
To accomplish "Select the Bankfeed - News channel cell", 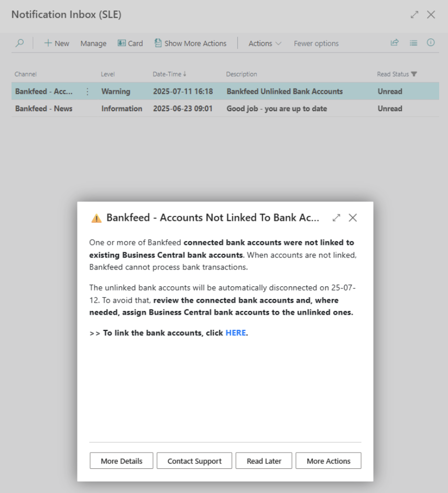I will 43,109.
